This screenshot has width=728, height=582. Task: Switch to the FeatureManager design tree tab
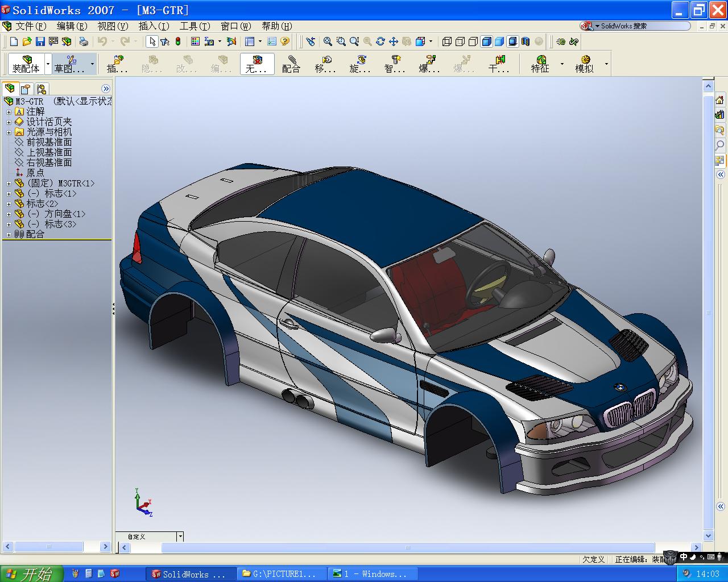click(10, 89)
